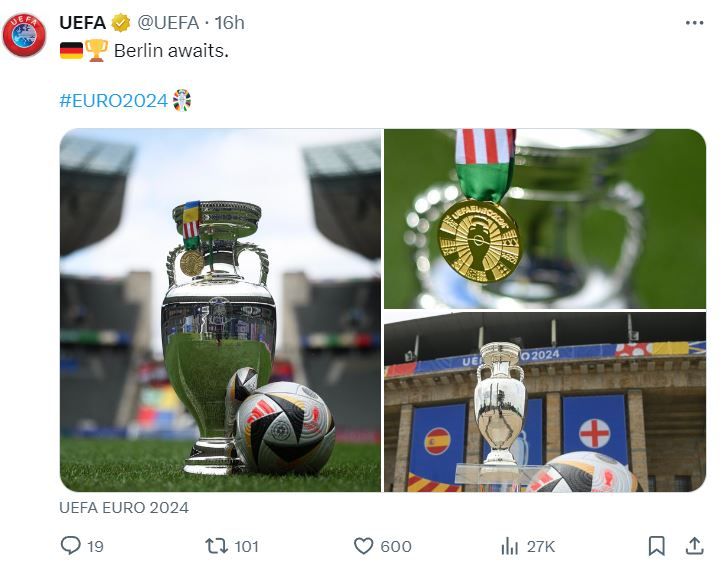
Task: Open the three-dot more options menu
Action: coord(694,23)
